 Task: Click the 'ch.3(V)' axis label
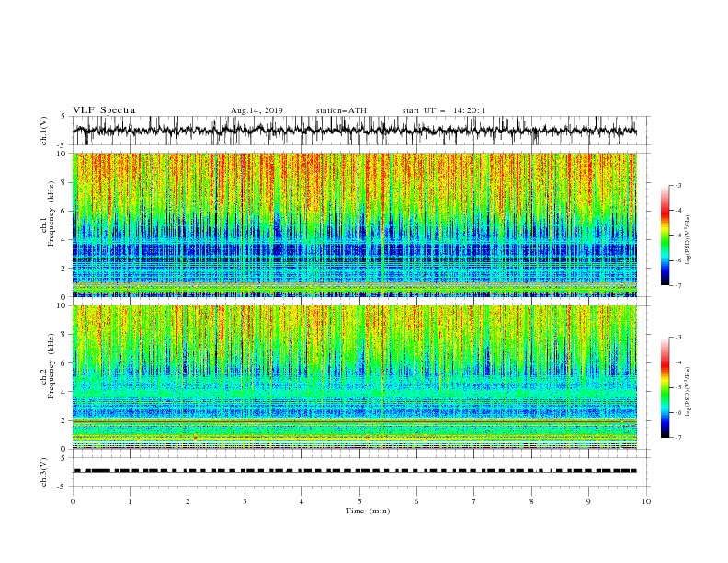[x=44, y=472]
